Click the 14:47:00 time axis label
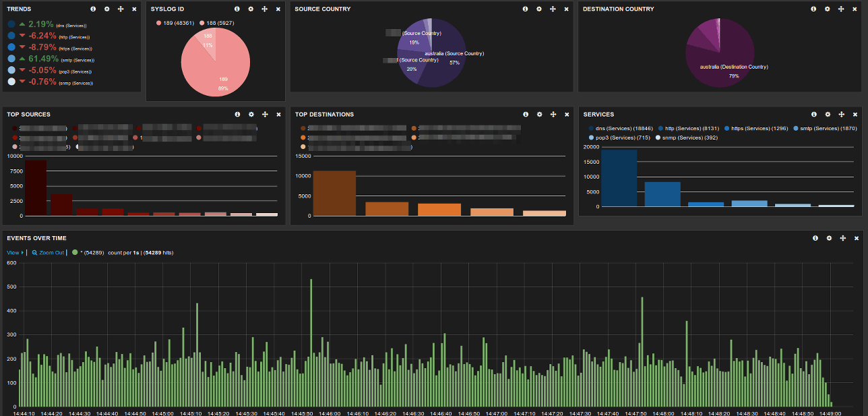This screenshot has height=416, width=868. coord(497,413)
